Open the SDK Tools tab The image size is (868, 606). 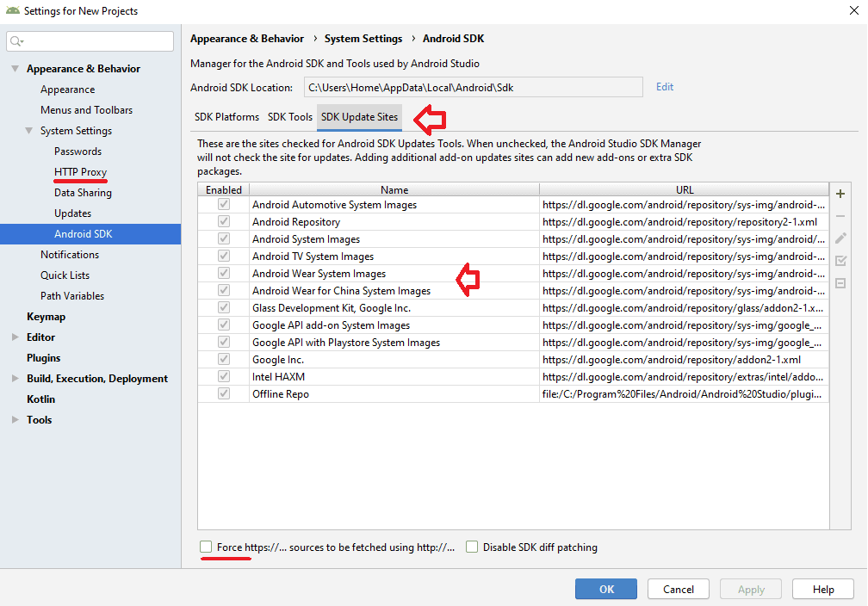(x=288, y=116)
